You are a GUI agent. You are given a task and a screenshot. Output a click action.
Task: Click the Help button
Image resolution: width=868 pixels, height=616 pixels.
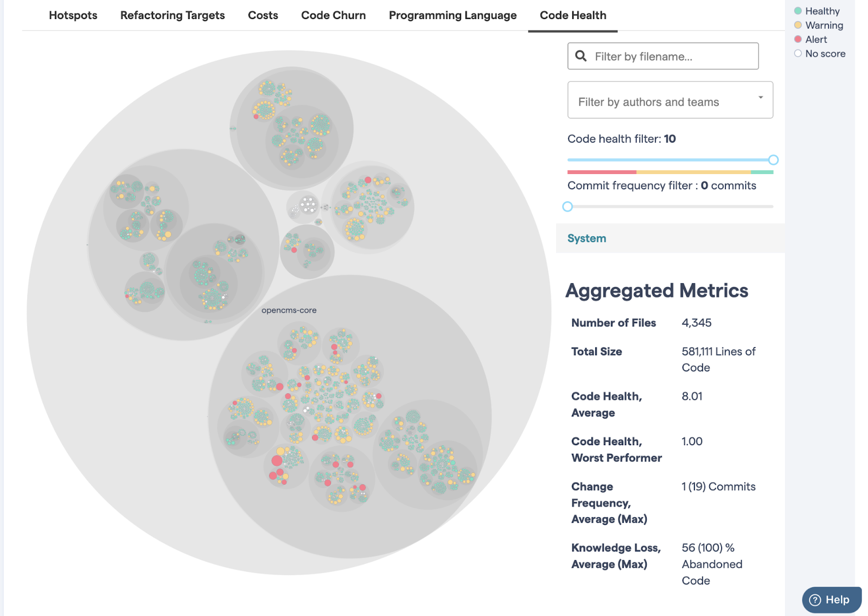pyautogui.click(x=832, y=600)
